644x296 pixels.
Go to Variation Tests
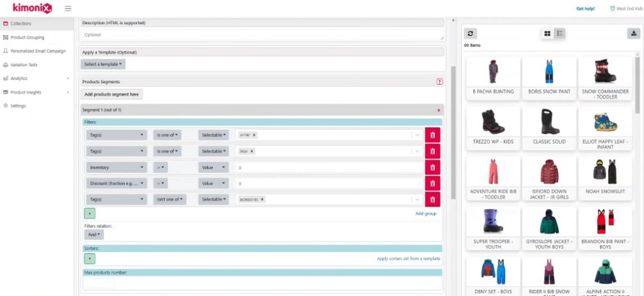pyautogui.click(x=24, y=65)
